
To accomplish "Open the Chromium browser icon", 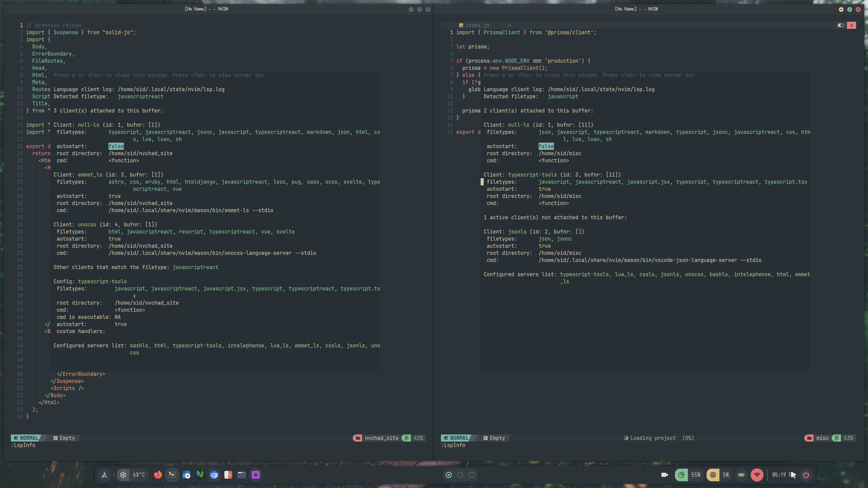I will (x=214, y=475).
